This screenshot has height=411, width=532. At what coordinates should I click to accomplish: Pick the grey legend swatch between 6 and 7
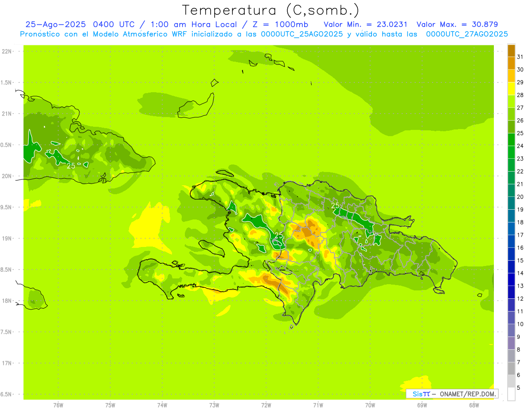511,369
